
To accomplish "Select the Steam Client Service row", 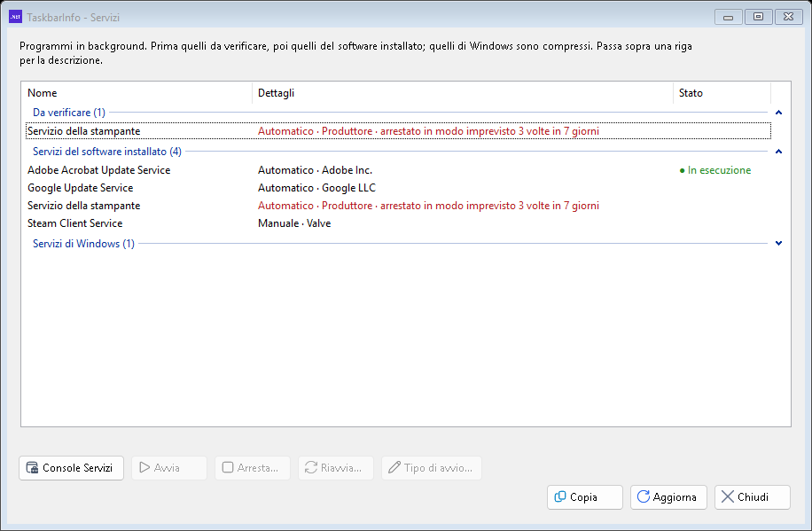I will 398,223.
